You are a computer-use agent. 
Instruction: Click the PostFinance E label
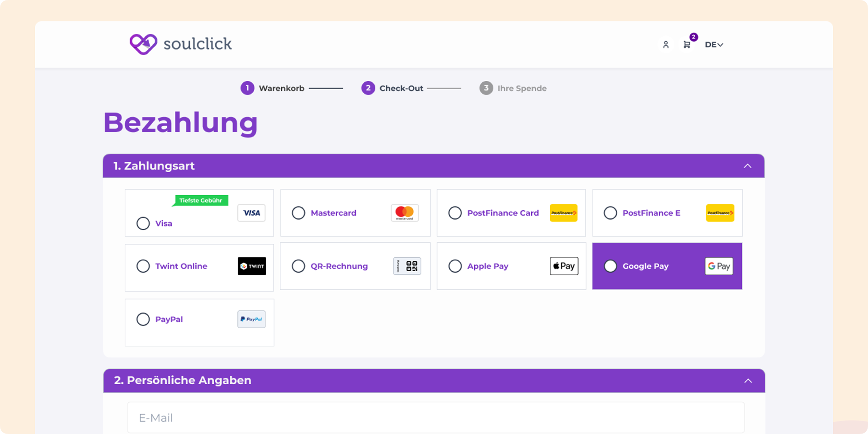point(651,213)
